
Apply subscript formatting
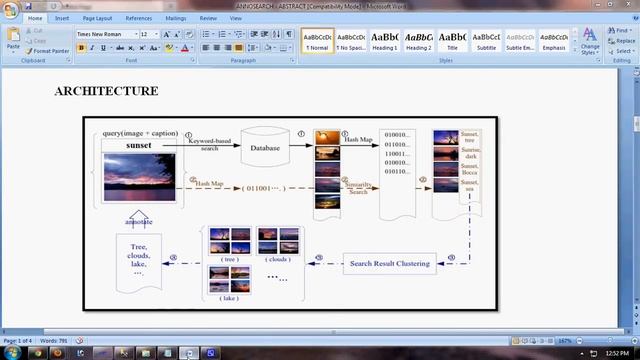(x=131, y=48)
